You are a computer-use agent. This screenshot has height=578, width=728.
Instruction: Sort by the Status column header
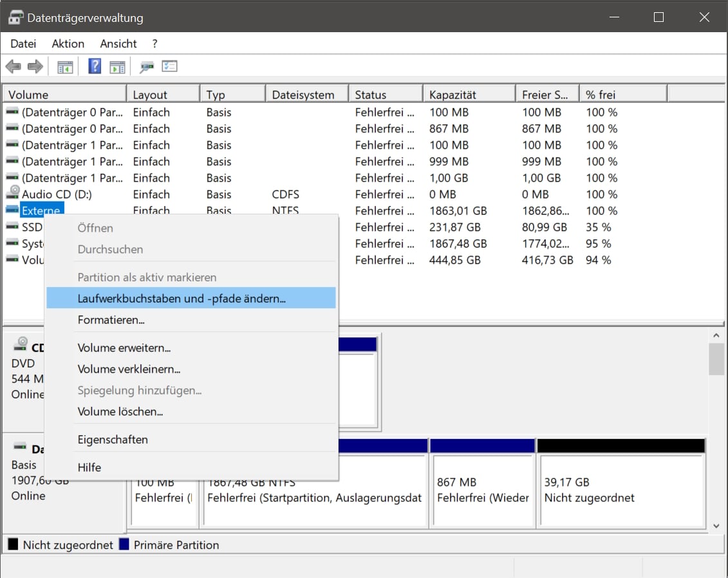click(x=386, y=94)
